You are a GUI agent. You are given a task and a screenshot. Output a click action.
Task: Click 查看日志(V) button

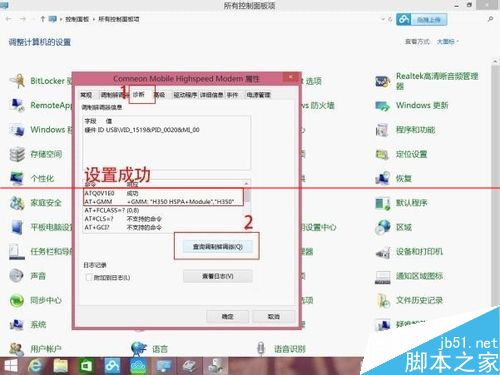click(x=217, y=276)
